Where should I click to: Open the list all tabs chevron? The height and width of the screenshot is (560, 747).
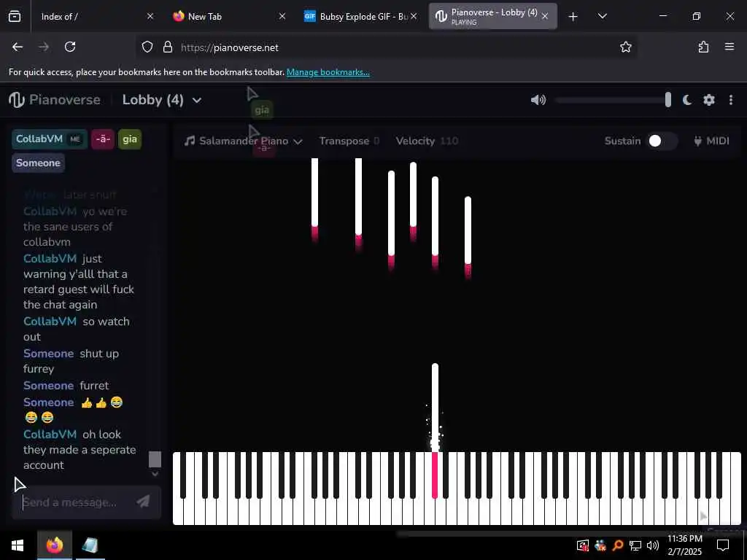tap(602, 16)
